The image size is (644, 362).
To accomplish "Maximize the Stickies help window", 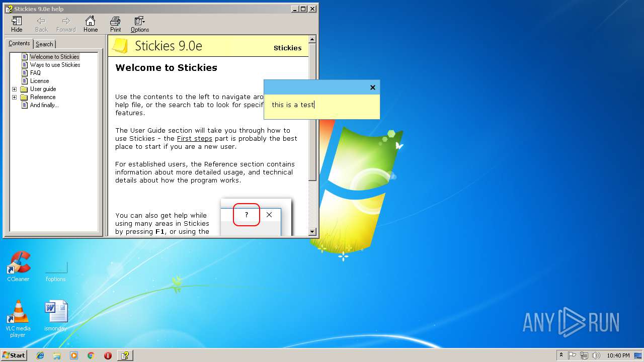I will (x=303, y=9).
